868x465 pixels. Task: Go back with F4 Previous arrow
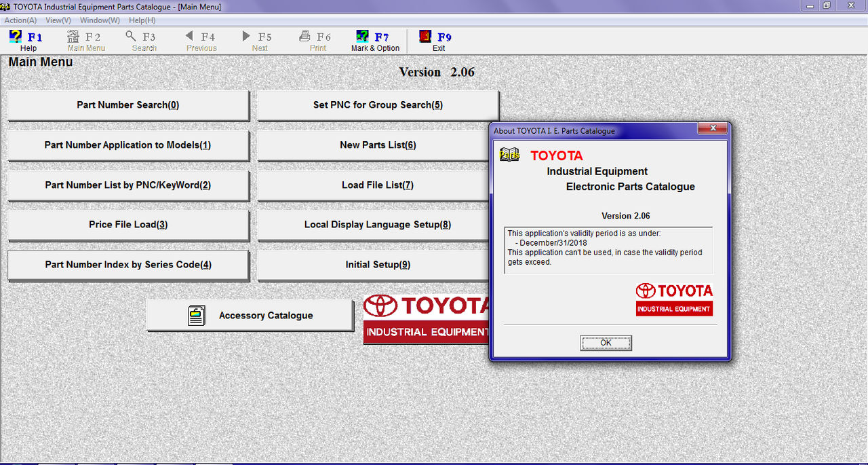189,36
